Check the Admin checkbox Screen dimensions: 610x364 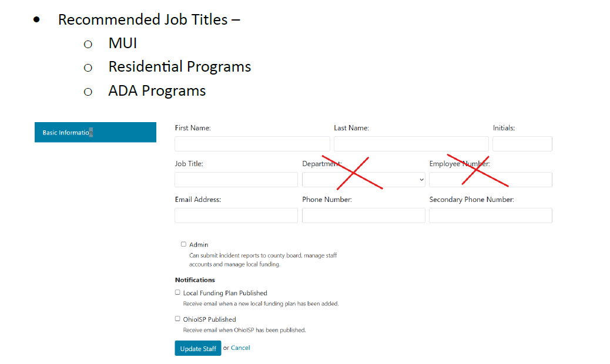point(183,244)
